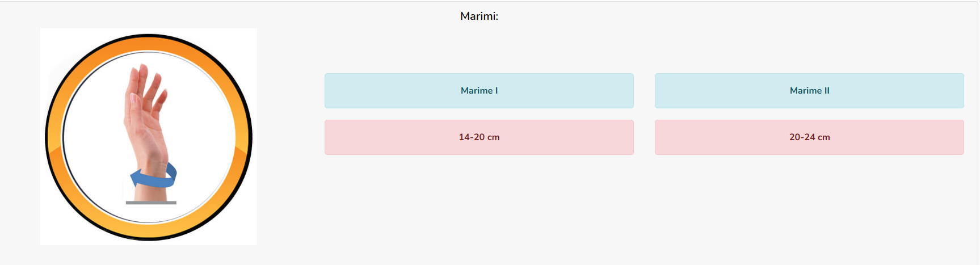The width and height of the screenshot is (980, 265).
Task: Click the "Marime I" label text
Action: (x=479, y=91)
